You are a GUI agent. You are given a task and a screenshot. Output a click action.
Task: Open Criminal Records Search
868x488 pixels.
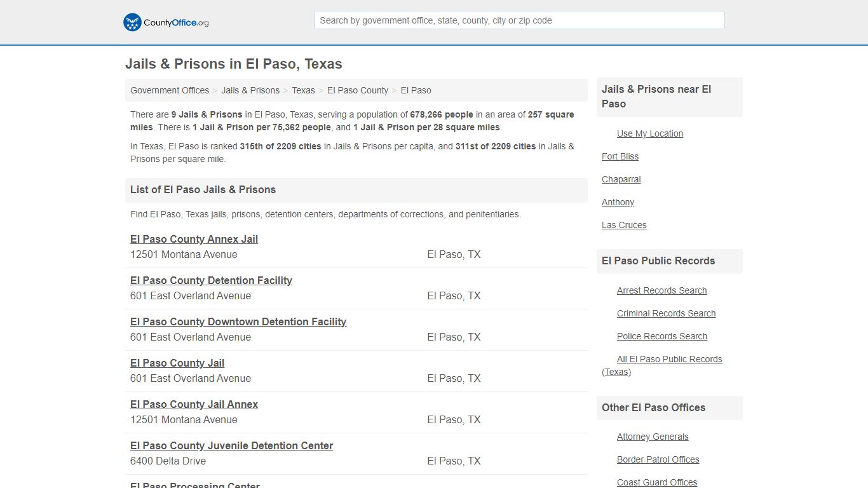coord(666,313)
